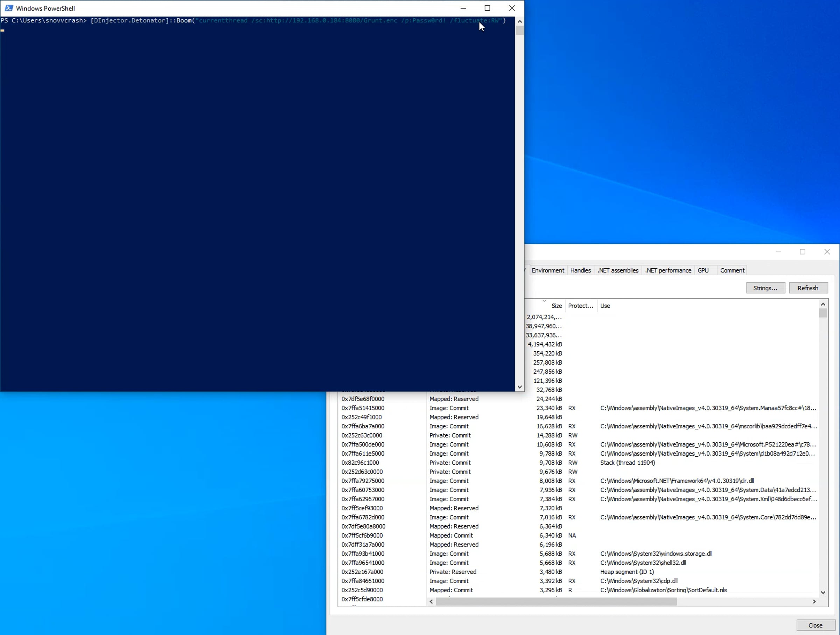
Task: Click memory list scroll-down arrow
Action: [x=823, y=592]
